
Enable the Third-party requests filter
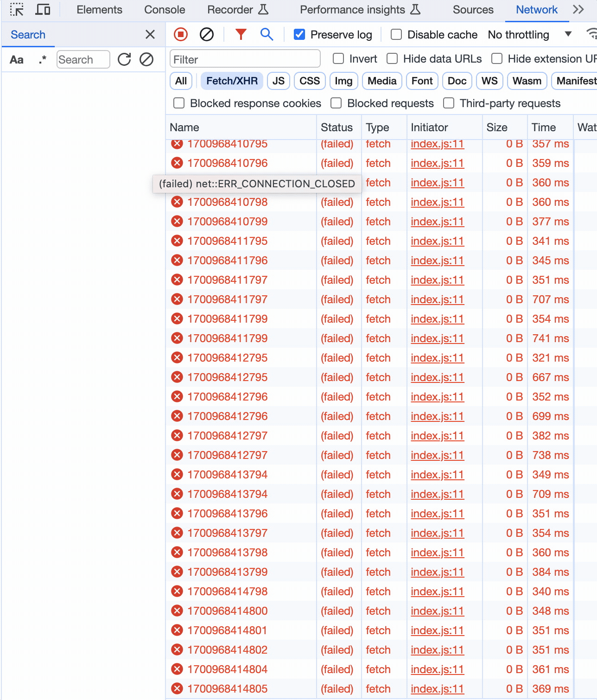(x=448, y=103)
